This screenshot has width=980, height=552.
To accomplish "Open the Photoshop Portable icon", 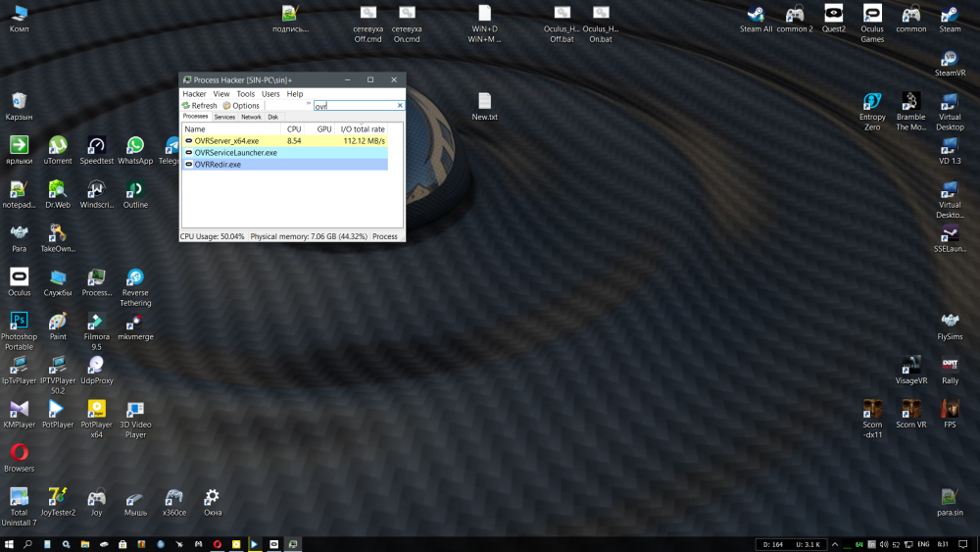I will click(x=19, y=331).
